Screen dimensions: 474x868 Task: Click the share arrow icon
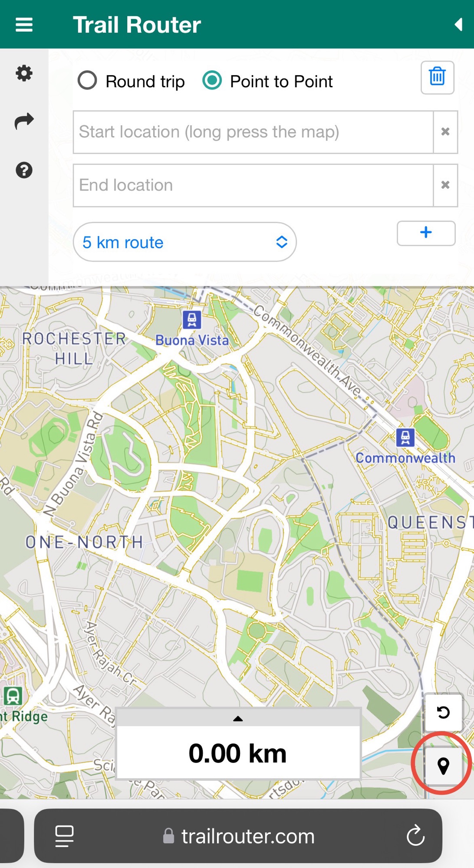(24, 121)
